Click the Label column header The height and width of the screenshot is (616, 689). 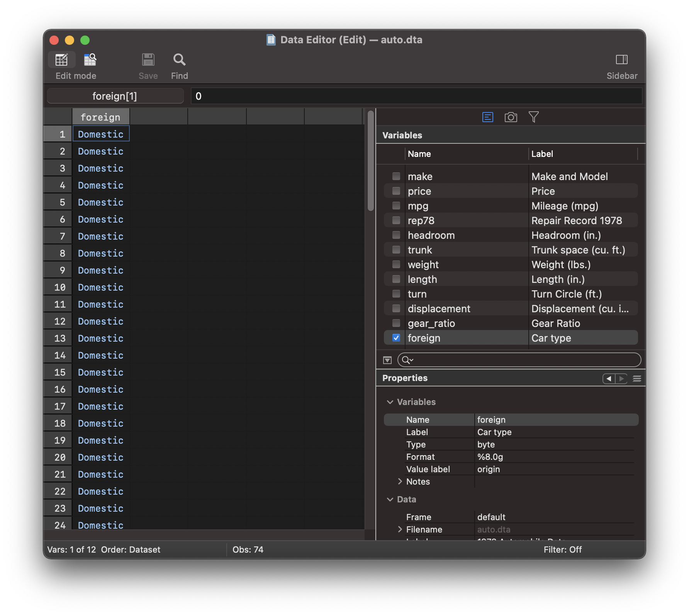(583, 154)
